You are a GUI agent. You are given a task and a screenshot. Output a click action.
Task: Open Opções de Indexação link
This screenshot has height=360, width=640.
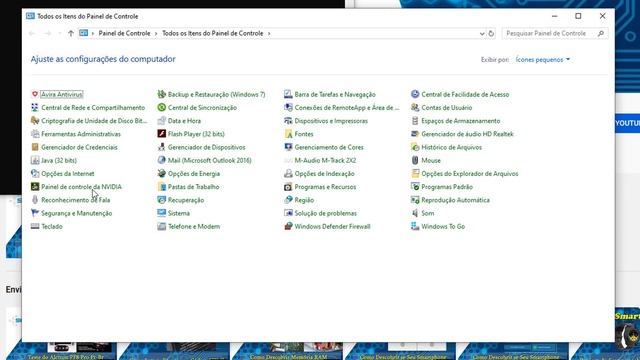click(x=324, y=173)
